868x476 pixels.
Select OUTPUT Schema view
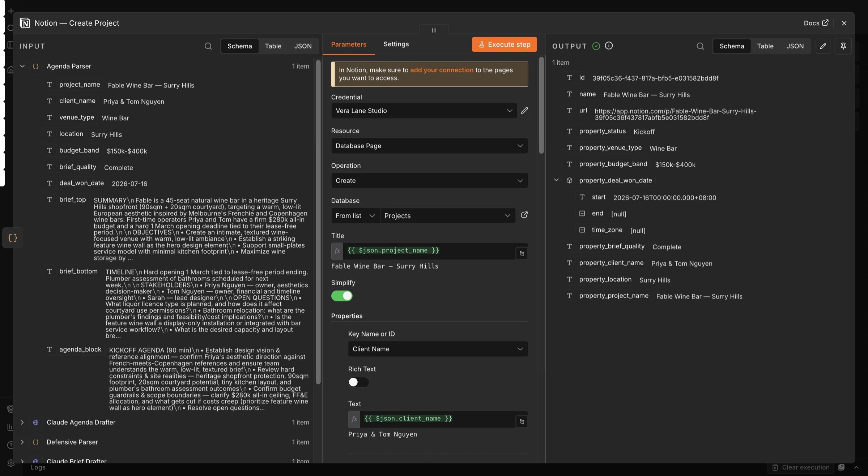pos(732,46)
